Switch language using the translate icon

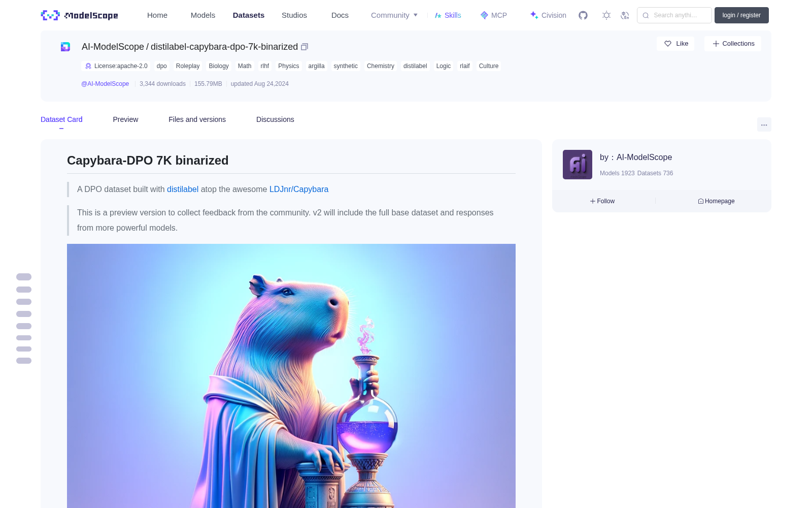click(625, 15)
